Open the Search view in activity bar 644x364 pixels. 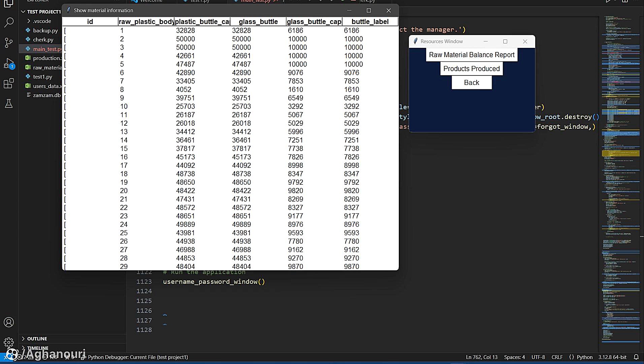(x=9, y=23)
